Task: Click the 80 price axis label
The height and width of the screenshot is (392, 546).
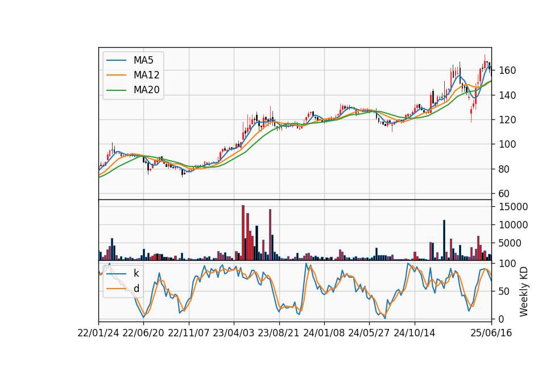Action: click(x=504, y=169)
